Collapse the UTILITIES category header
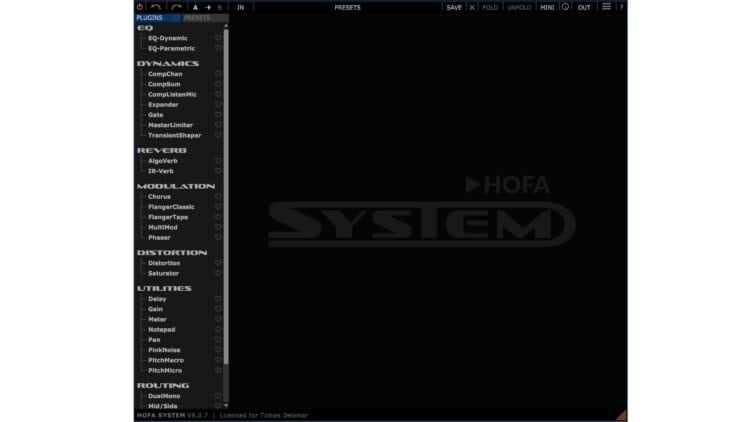This screenshot has width=750, height=422. tap(164, 289)
